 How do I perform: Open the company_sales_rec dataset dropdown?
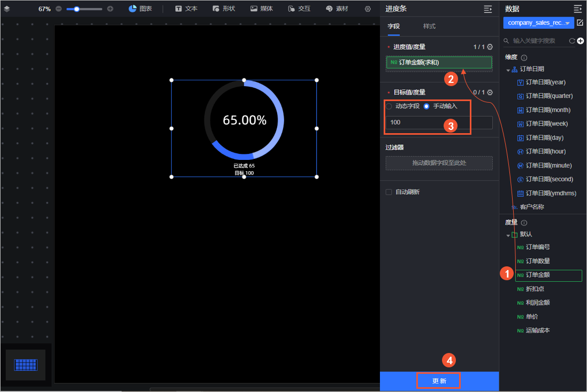[x=538, y=23]
